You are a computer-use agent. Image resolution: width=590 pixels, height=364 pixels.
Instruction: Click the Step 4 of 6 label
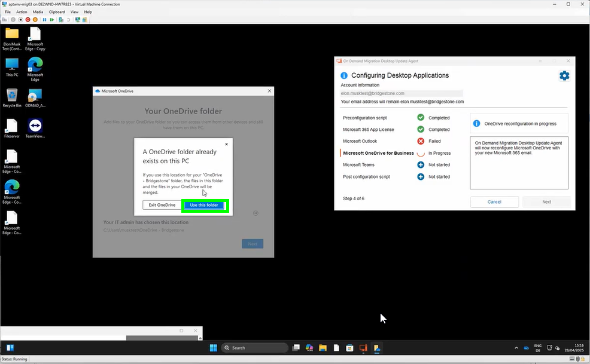pyautogui.click(x=353, y=198)
